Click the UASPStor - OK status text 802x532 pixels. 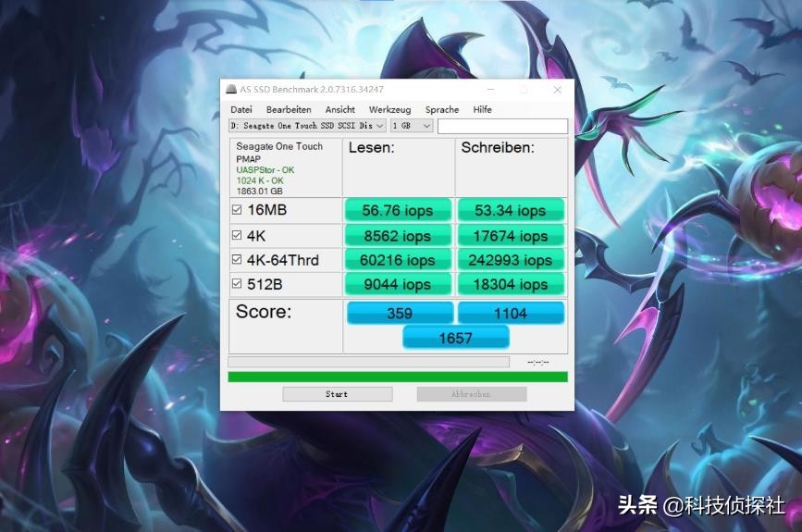click(265, 170)
